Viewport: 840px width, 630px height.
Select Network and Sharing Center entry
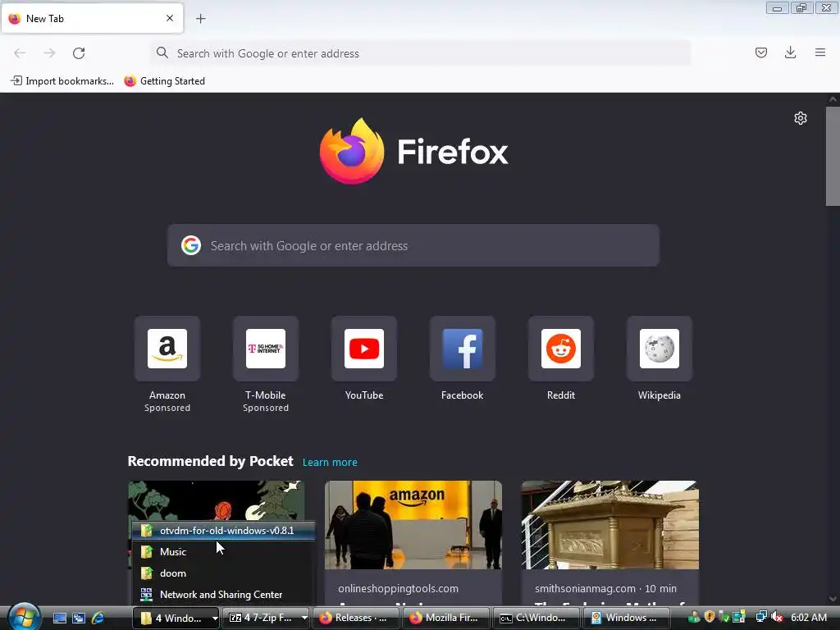pos(224,595)
